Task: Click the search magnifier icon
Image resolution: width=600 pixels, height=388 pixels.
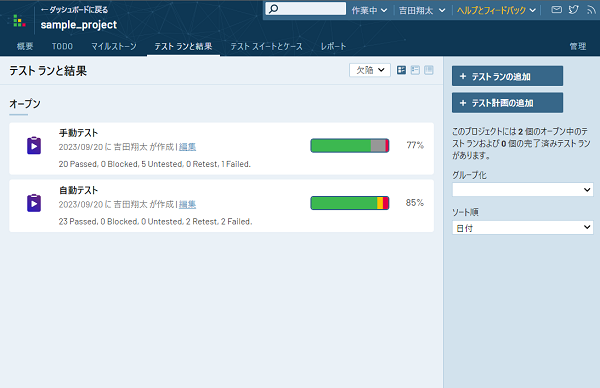Action: (274, 8)
